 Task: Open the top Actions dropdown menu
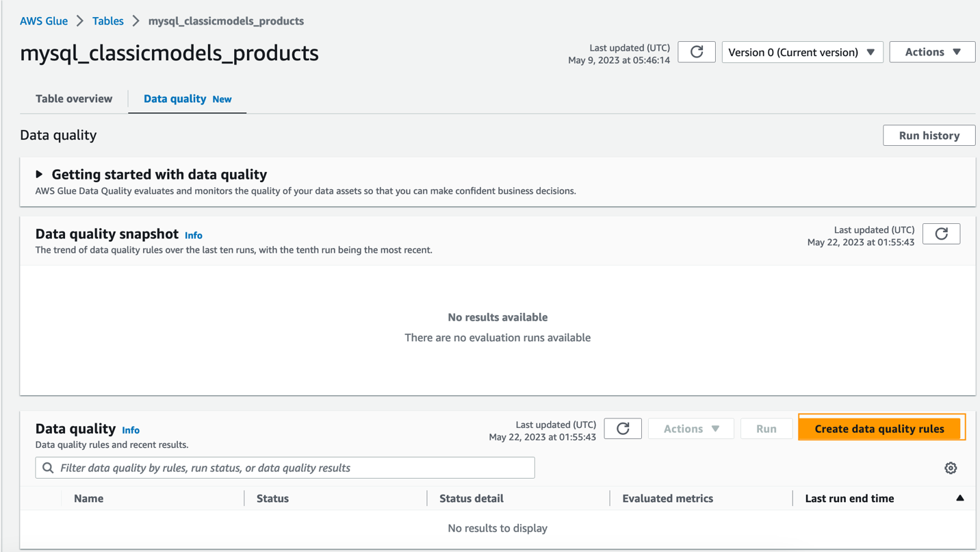coord(932,52)
